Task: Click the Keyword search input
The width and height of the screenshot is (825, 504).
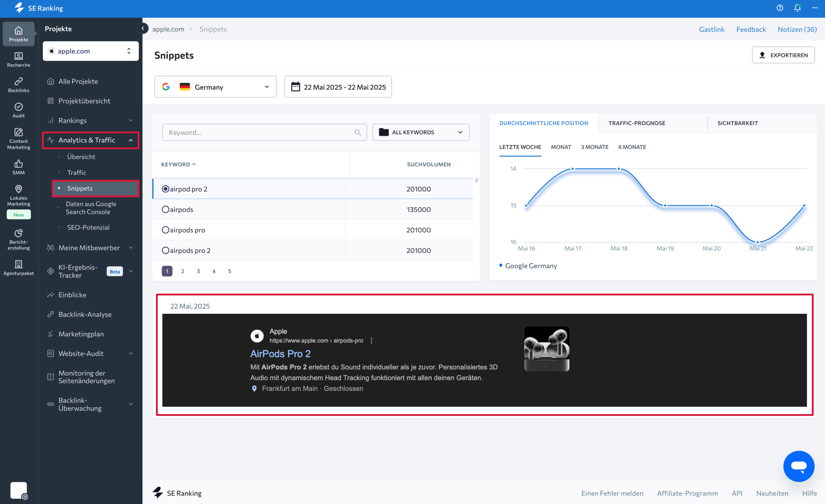Action: pos(264,132)
